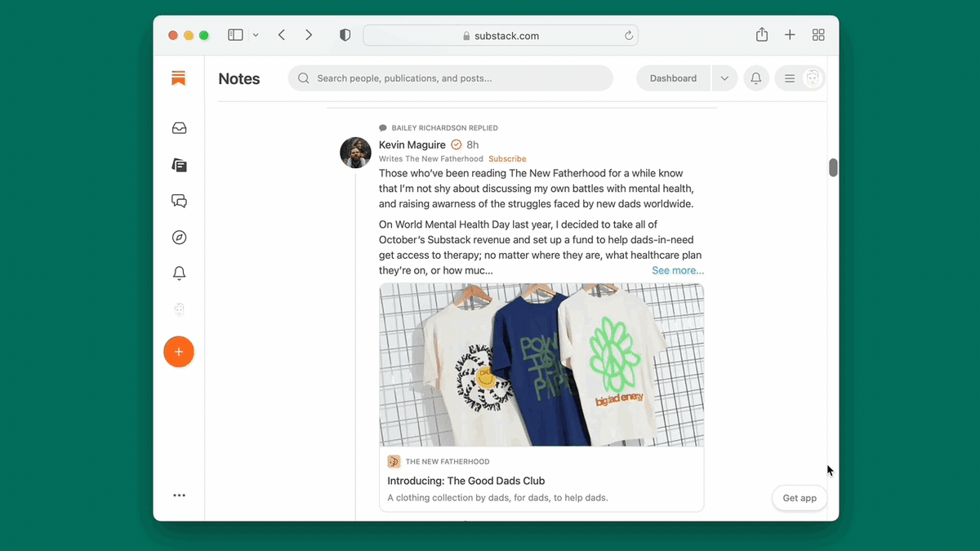Show Safari tab overview grid
This screenshot has height=551, width=980.
coord(818,35)
